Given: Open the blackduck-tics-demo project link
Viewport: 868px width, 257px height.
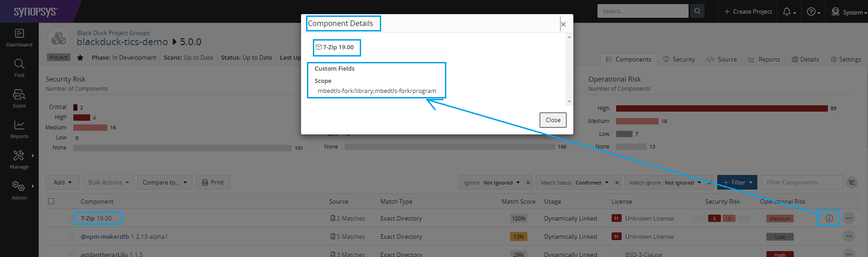Looking at the screenshot, I should click(122, 42).
